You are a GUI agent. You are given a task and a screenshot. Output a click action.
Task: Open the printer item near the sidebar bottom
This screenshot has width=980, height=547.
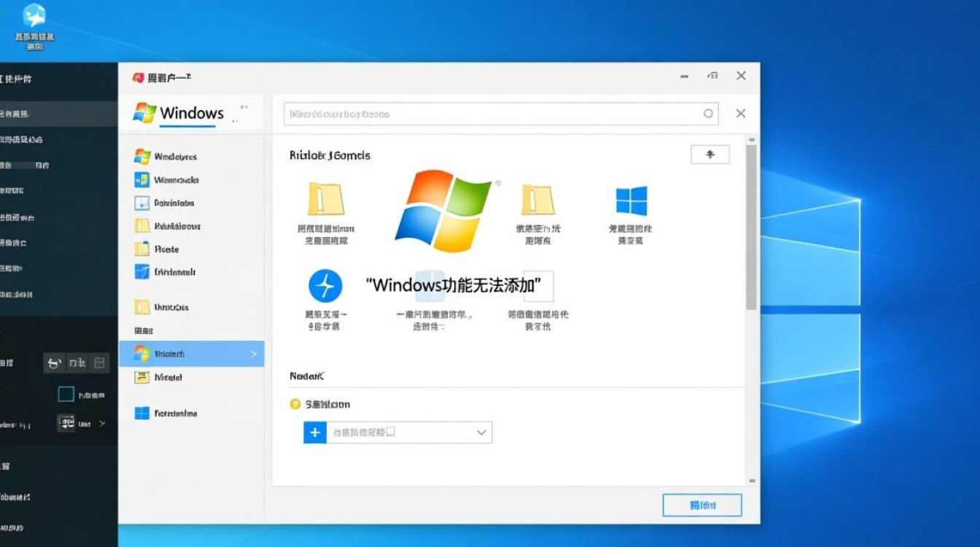pyautogui.click(x=171, y=376)
